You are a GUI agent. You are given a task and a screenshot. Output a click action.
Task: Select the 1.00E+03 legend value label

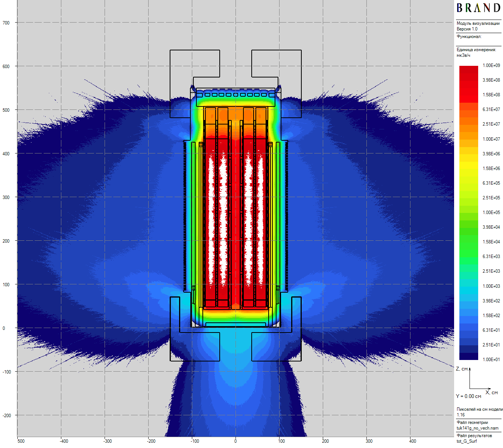coord(491,286)
